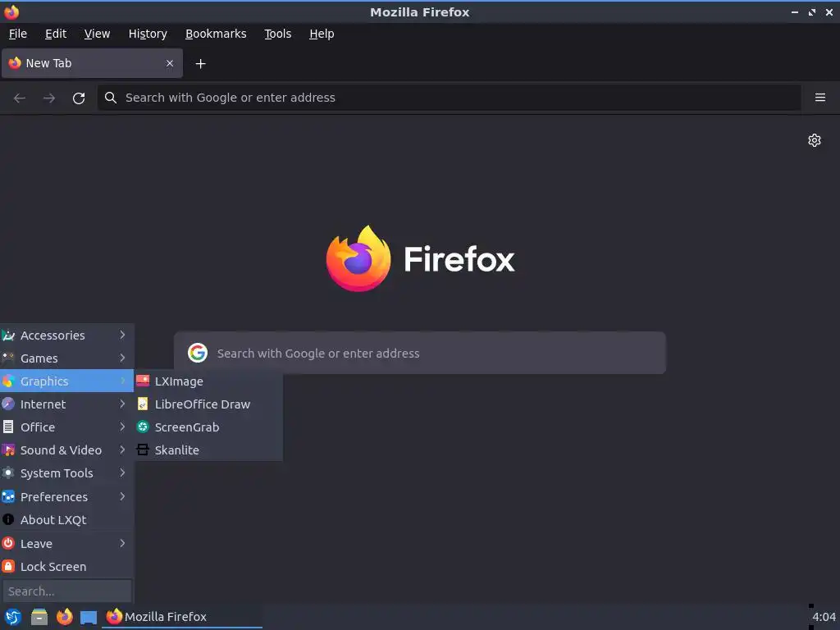This screenshot has height=630, width=840.
Task: Launch LXImage from Graphics submenu
Action: click(x=208, y=381)
